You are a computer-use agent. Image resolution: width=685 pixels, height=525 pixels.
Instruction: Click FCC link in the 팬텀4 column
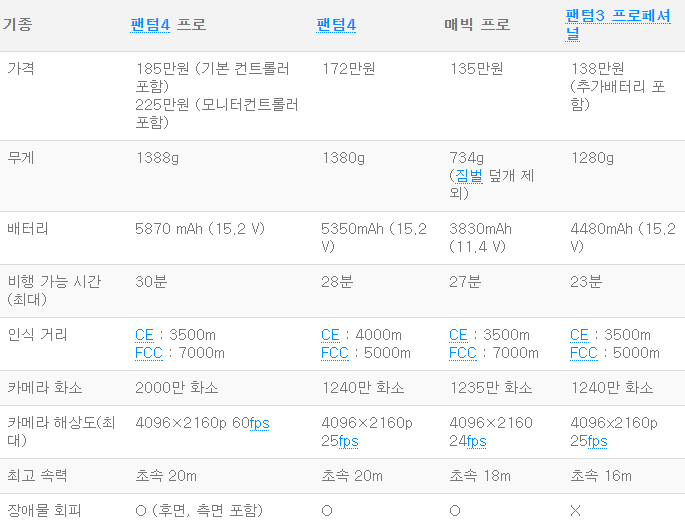click(x=335, y=353)
